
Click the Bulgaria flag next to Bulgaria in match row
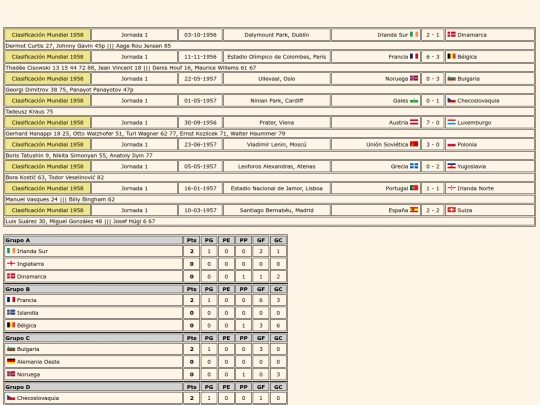[451, 79]
